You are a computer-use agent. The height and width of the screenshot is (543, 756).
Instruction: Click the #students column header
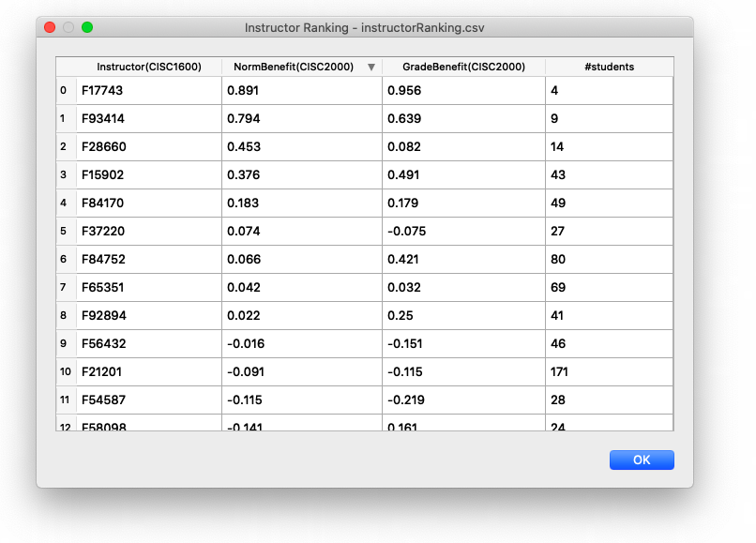[x=609, y=67]
